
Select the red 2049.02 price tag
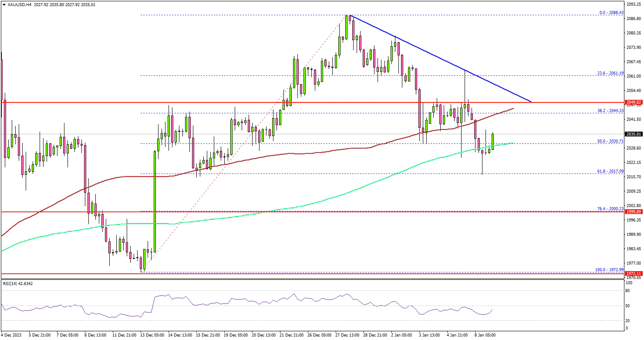633,102
